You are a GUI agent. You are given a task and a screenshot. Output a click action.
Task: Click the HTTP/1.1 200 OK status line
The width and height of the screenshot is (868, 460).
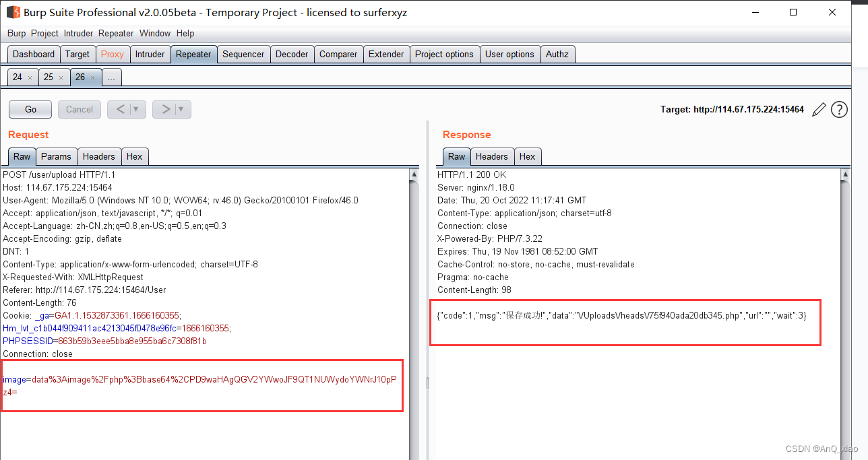pos(472,174)
